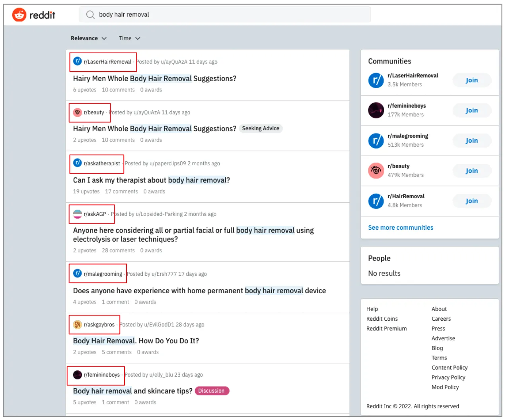Click the Discussion flair tag

coord(212,391)
